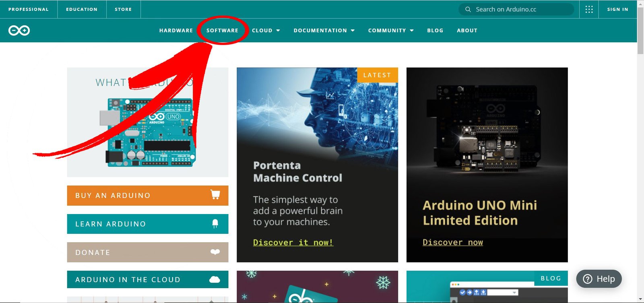The width and height of the screenshot is (644, 303).
Task: Click the search magnifier icon
Action: (468, 9)
